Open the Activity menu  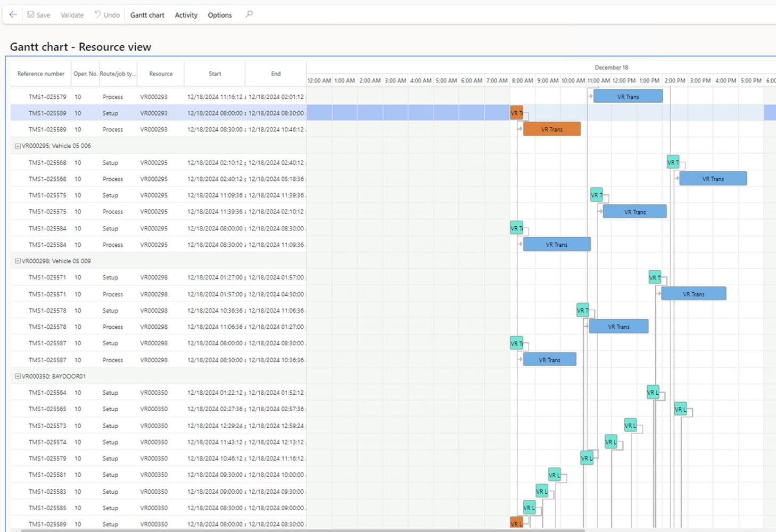tap(186, 15)
